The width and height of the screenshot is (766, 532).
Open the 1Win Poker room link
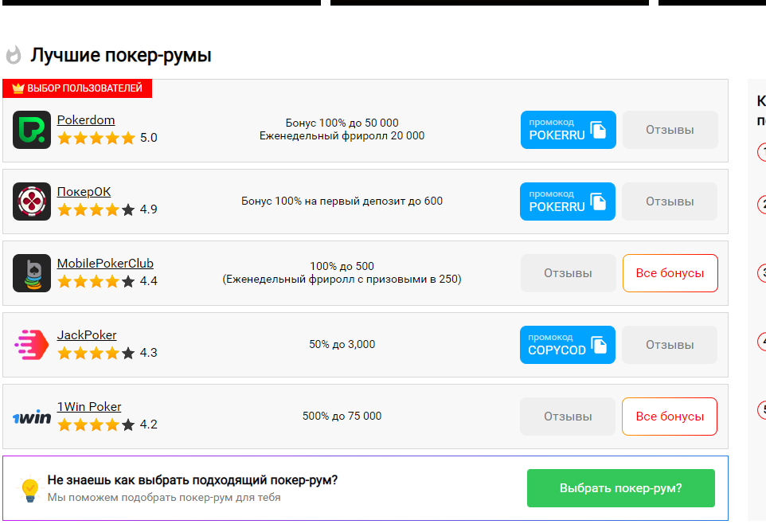pyautogui.click(x=89, y=407)
